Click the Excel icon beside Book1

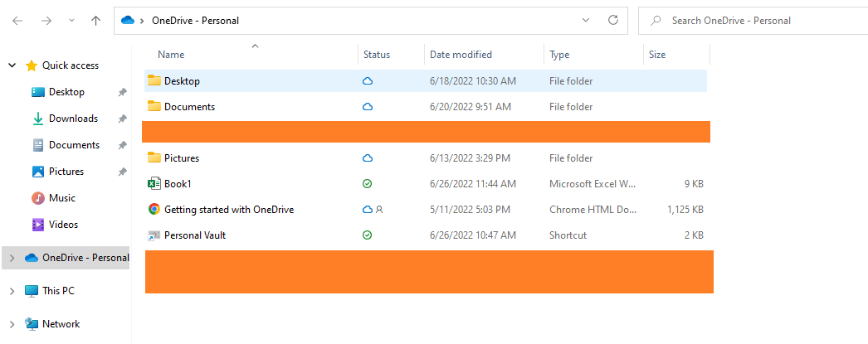click(154, 184)
